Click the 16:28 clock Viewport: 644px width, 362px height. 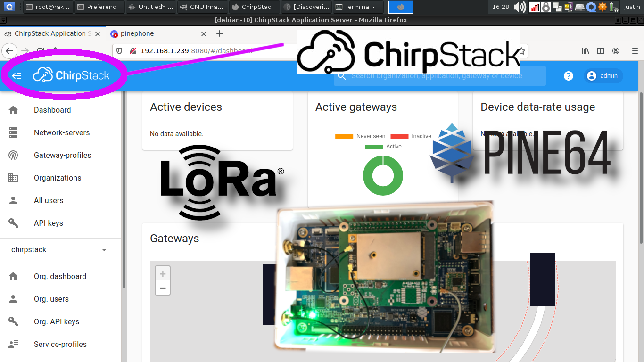pos(501,7)
